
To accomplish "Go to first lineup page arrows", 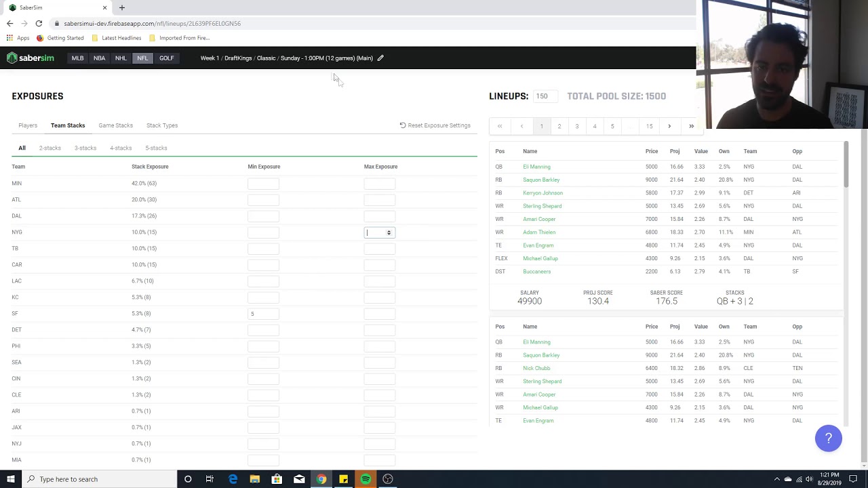I will point(500,126).
